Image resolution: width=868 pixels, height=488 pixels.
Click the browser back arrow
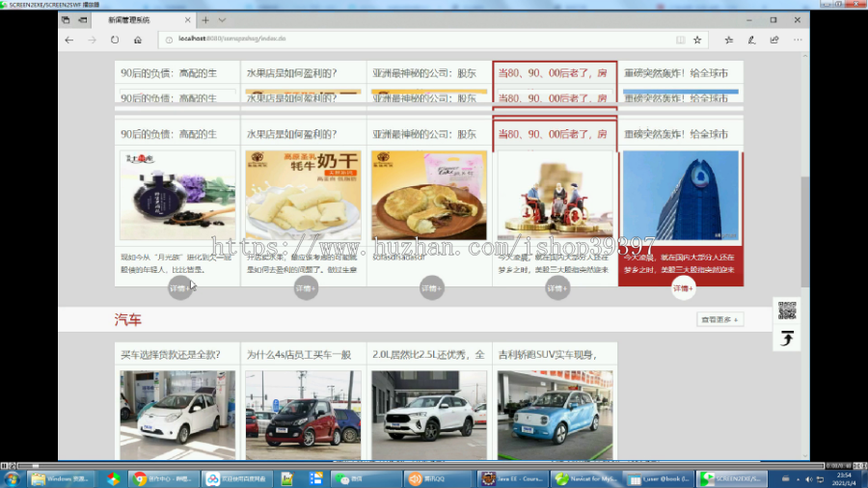(69, 40)
